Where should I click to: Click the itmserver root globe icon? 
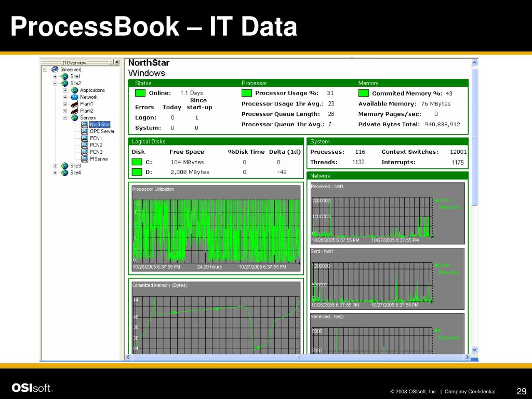[55, 70]
